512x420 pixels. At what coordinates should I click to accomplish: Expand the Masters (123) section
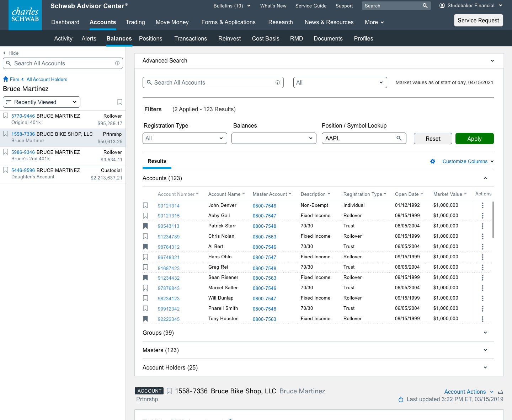(x=485, y=350)
